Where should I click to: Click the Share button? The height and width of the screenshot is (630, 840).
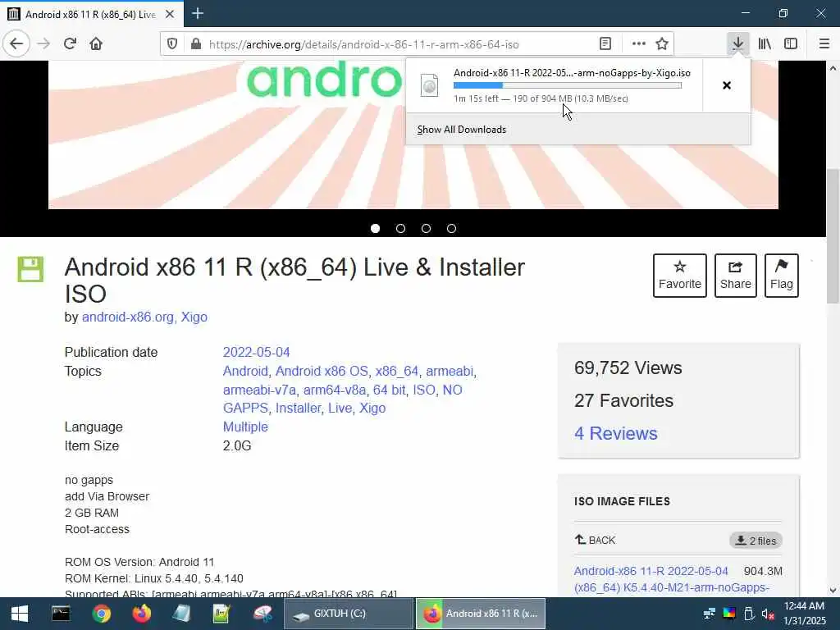[x=736, y=276]
